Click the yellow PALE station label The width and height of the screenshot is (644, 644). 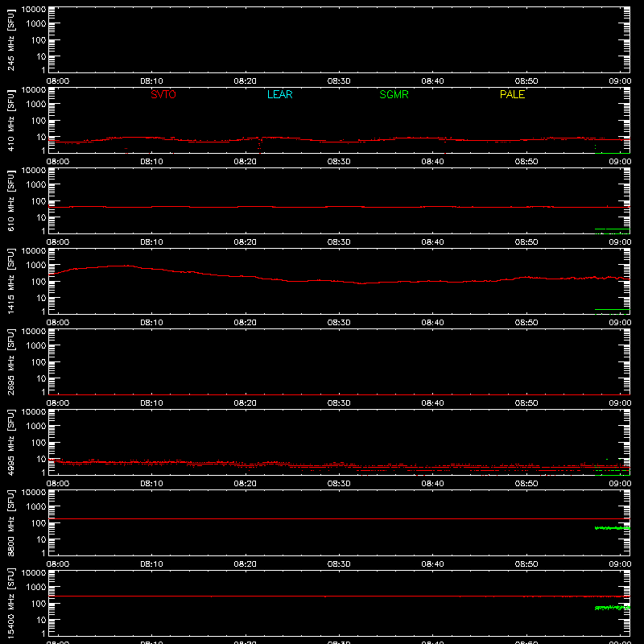(x=512, y=94)
